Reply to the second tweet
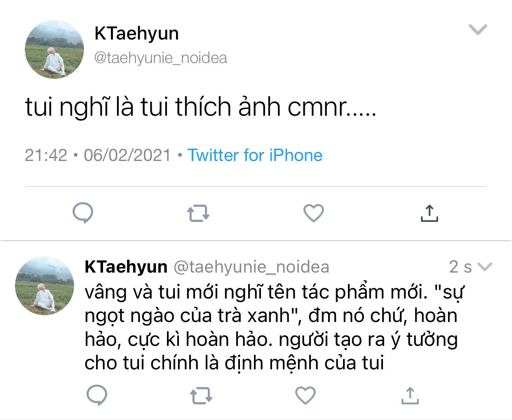 [97, 395]
